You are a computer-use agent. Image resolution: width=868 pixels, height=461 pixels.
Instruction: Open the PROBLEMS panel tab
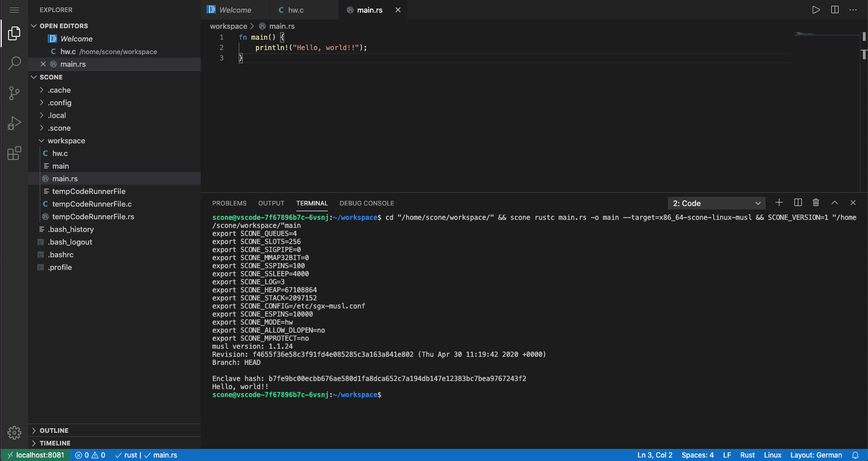(x=229, y=203)
